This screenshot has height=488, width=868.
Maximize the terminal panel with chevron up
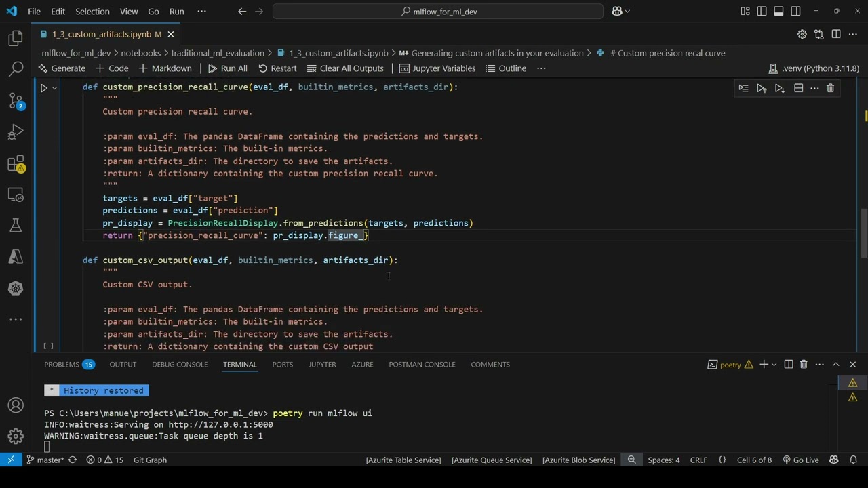(x=835, y=364)
